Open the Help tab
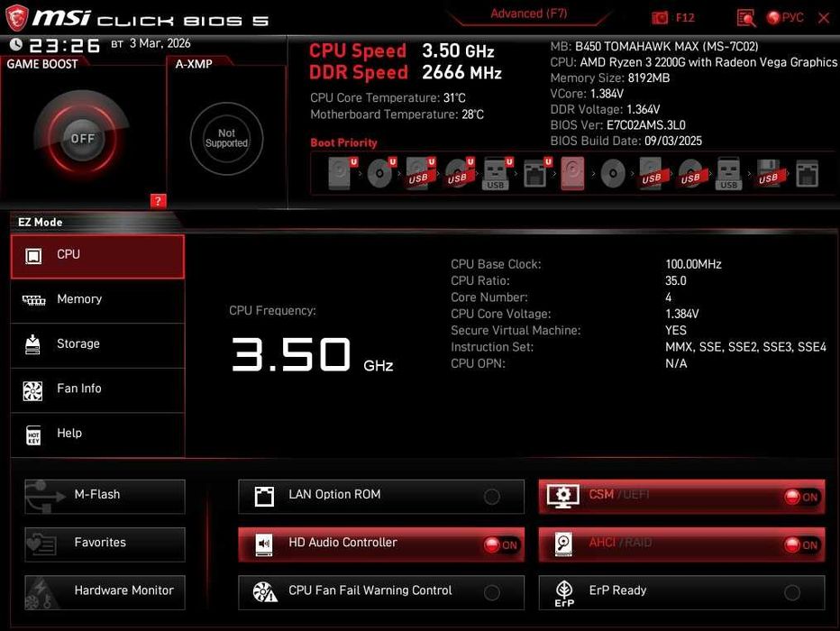Screen dimensions: 840x631 (97, 434)
